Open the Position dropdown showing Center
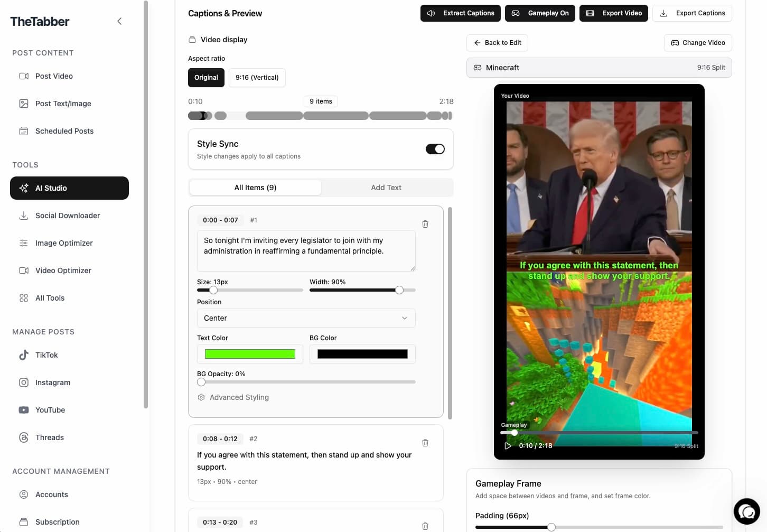The image size is (767, 532). tap(306, 318)
